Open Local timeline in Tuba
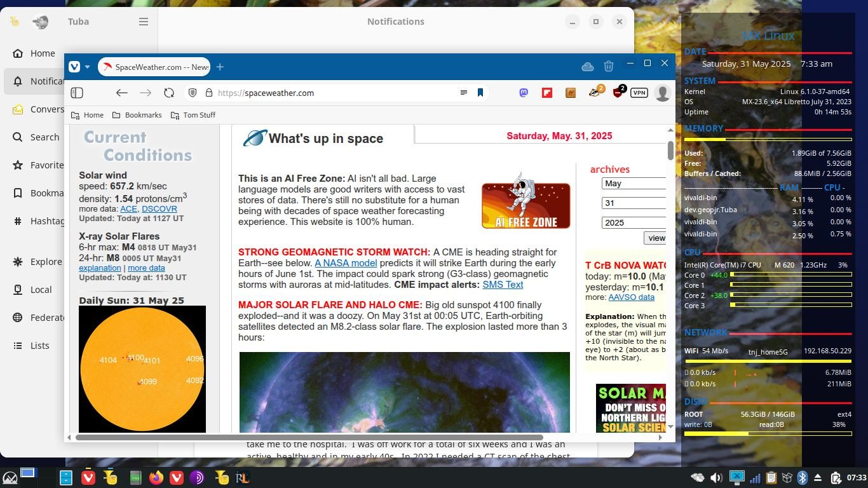 [33, 290]
